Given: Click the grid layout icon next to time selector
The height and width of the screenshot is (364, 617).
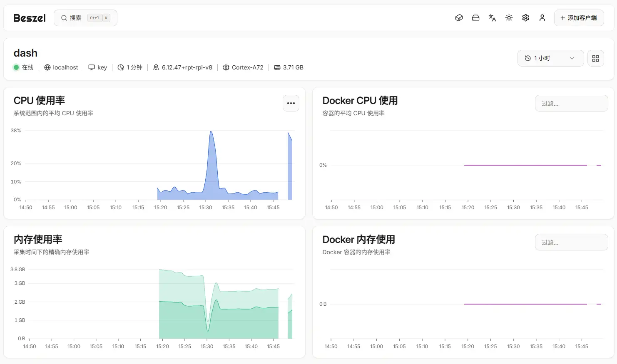Looking at the screenshot, I should click(x=596, y=58).
